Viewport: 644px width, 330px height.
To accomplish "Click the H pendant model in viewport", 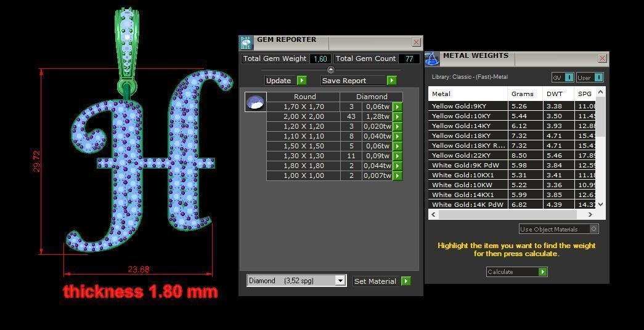I will (x=150, y=160).
